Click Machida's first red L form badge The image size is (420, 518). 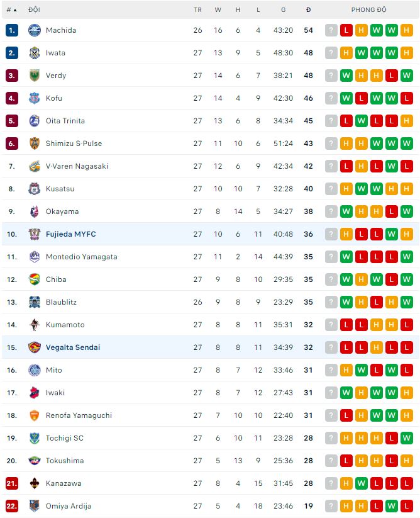click(346, 30)
